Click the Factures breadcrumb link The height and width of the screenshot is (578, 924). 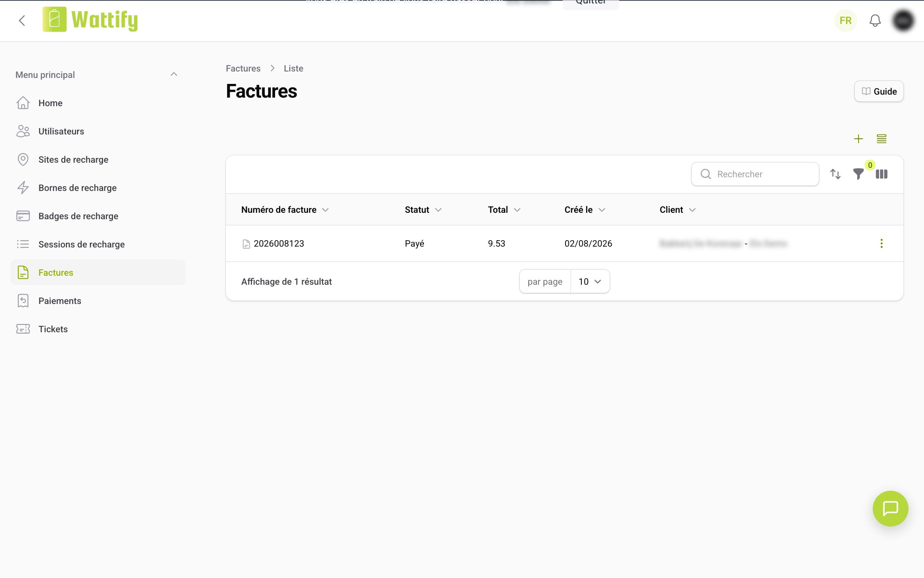(x=243, y=69)
